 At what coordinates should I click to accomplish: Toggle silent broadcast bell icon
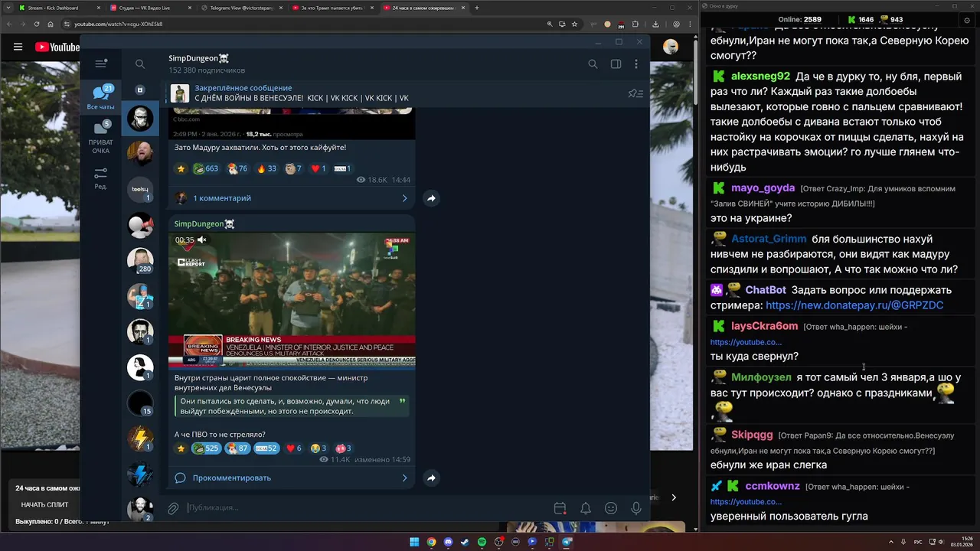[585, 508]
